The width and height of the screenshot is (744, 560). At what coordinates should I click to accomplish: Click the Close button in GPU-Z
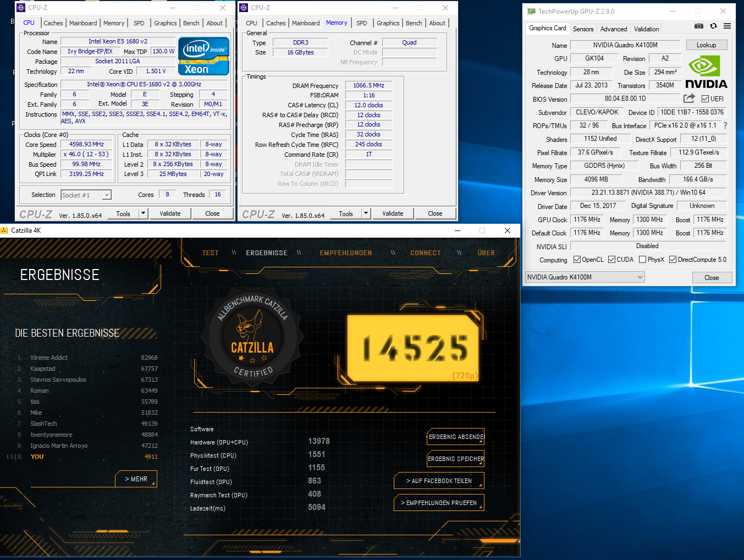click(x=712, y=278)
